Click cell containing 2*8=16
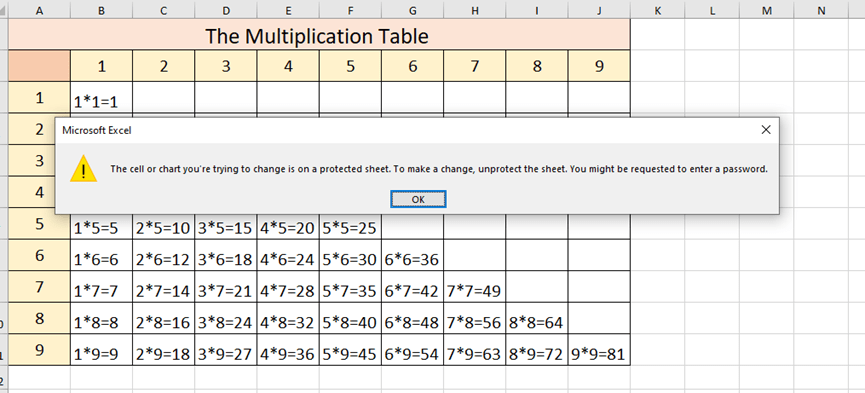Viewport: 865px width, 393px height. (x=163, y=318)
